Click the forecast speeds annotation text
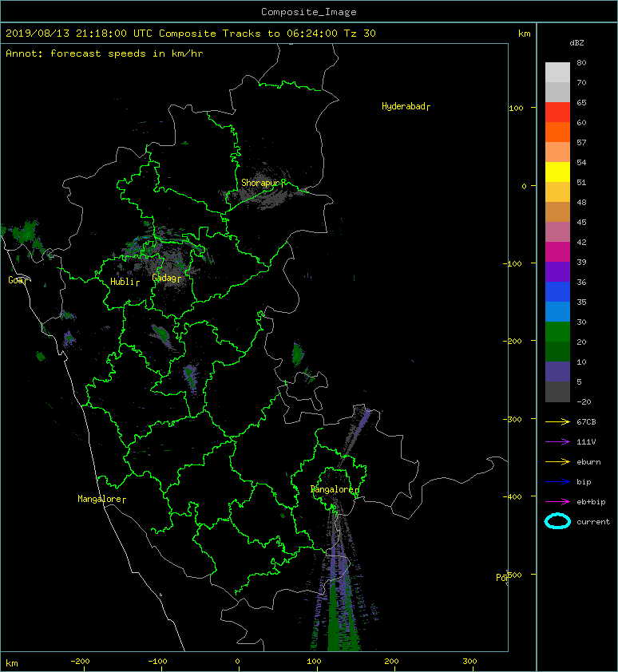 (x=105, y=53)
